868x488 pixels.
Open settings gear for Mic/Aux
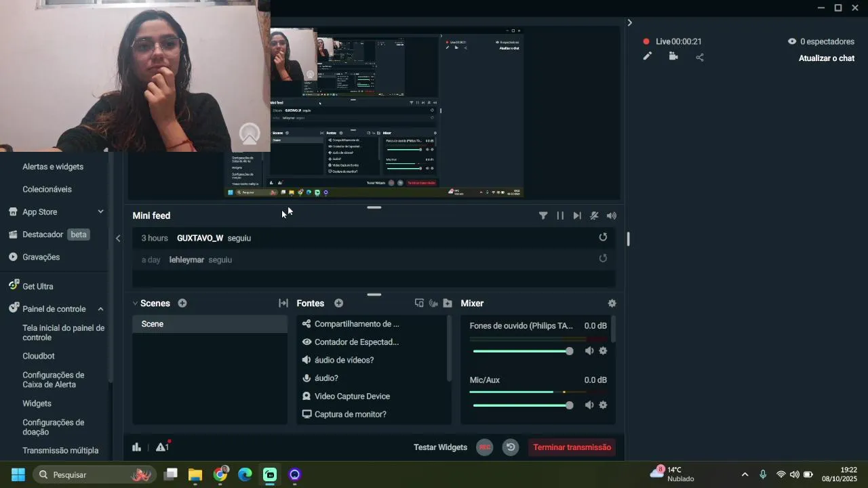pyautogui.click(x=603, y=405)
